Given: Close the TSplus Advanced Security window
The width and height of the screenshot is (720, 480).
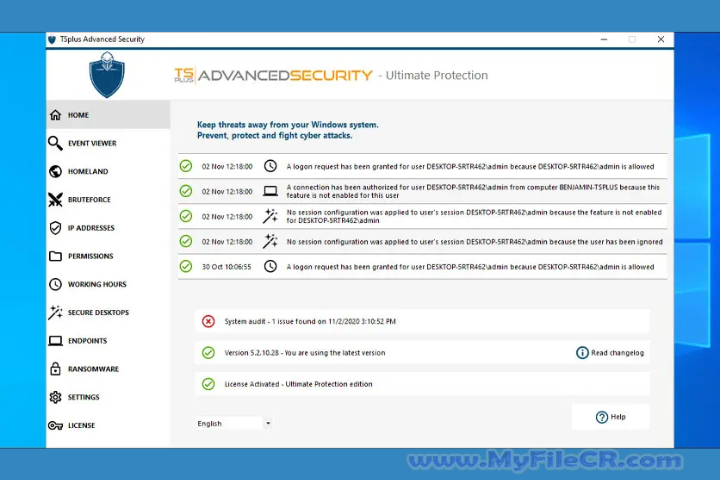Looking at the screenshot, I should pyautogui.click(x=661, y=40).
